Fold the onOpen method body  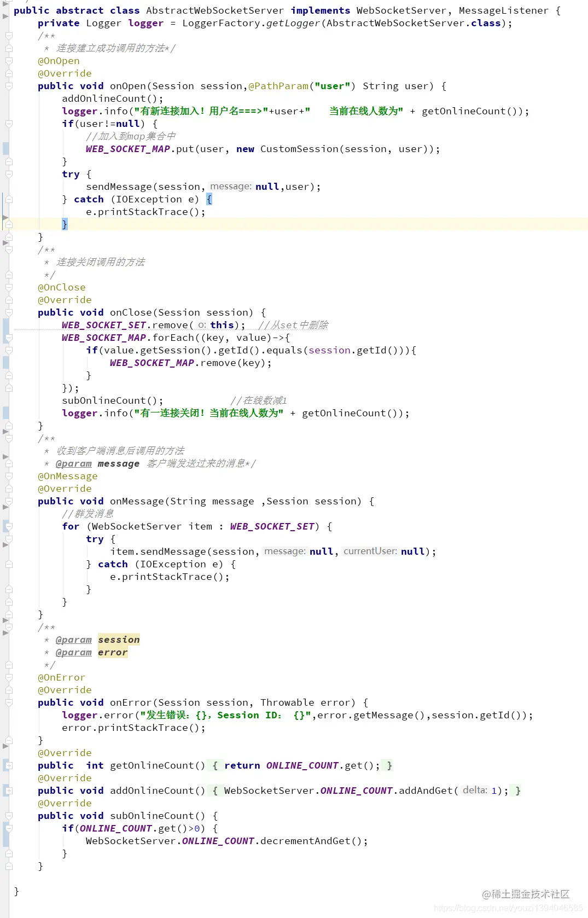click(x=9, y=86)
